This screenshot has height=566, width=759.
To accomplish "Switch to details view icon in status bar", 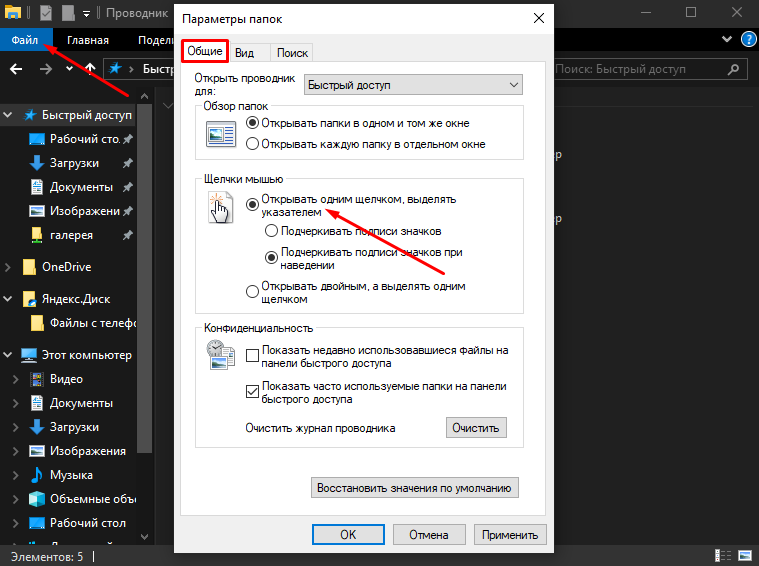I will [x=723, y=556].
